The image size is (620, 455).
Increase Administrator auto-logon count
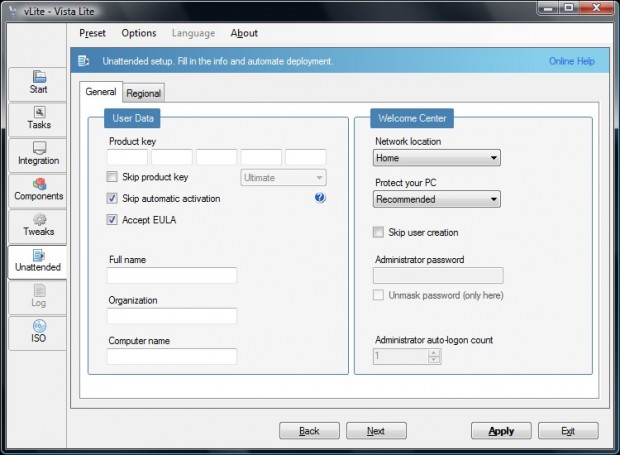(x=434, y=352)
